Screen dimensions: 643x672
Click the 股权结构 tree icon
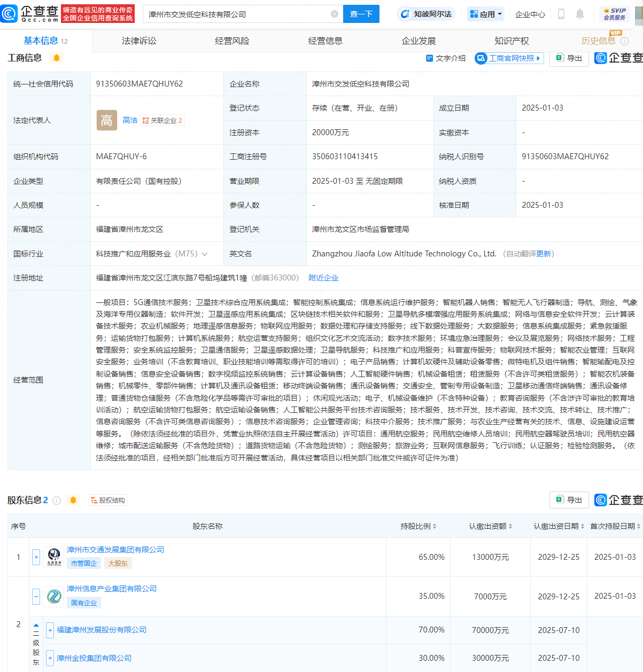pos(94,501)
